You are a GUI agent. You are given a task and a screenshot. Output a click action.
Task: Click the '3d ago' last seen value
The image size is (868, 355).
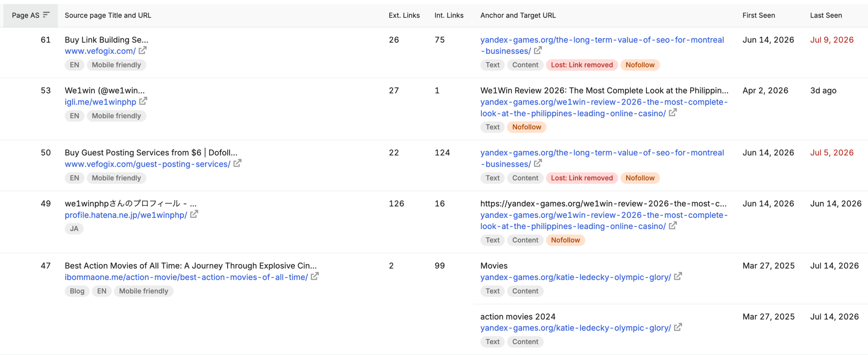click(823, 90)
